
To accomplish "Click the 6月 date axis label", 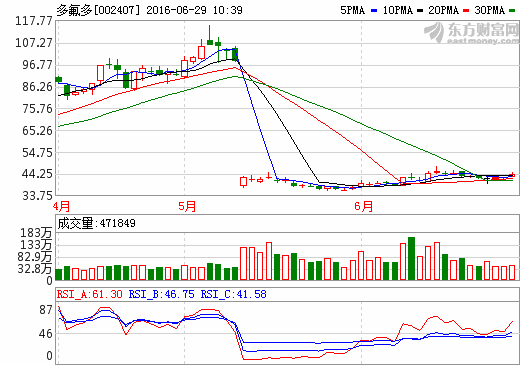I will coord(363,206).
